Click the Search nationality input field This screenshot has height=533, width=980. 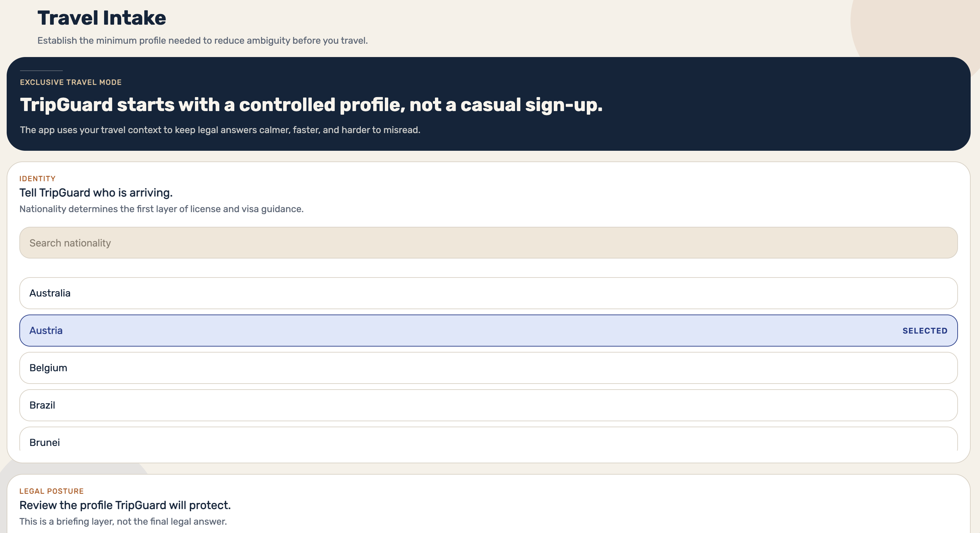coord(488,243)
